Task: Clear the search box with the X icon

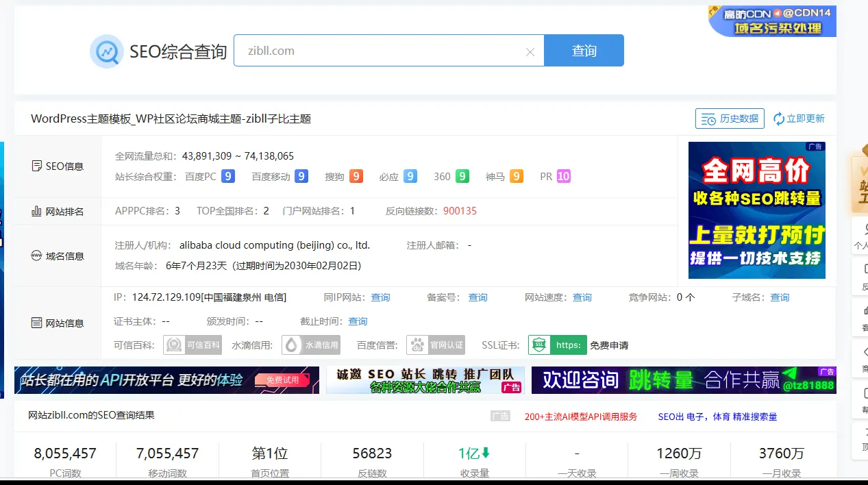Action: [530, 51]
